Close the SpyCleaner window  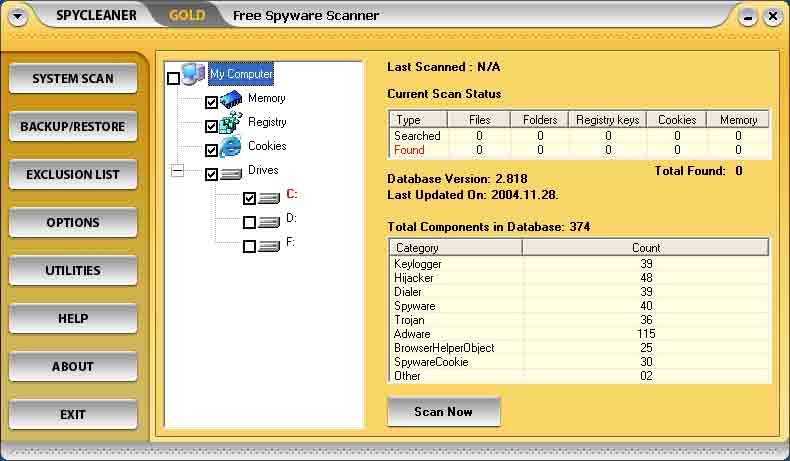(772, 17)
